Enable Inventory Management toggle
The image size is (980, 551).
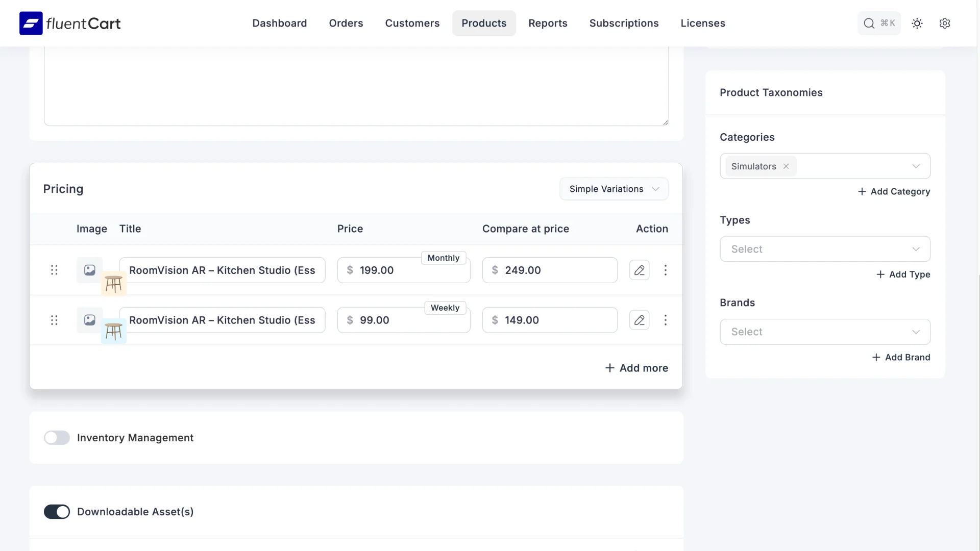pos(57,438)
